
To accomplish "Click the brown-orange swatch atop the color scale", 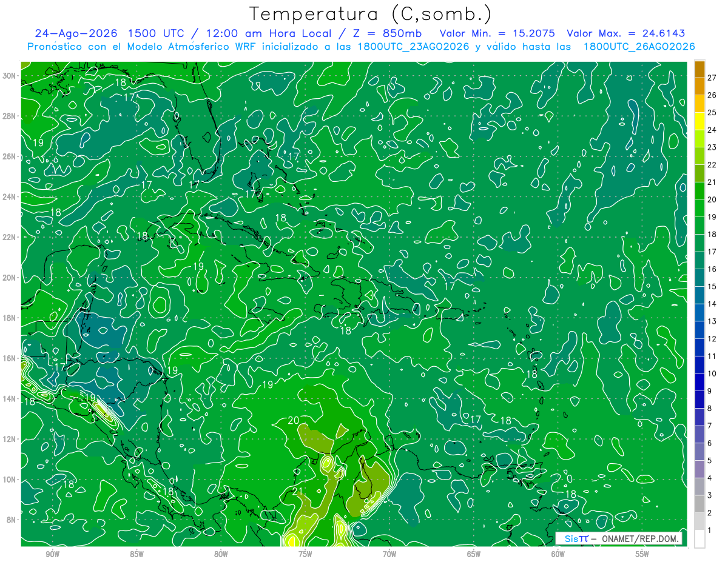I will tap(699, 70).
